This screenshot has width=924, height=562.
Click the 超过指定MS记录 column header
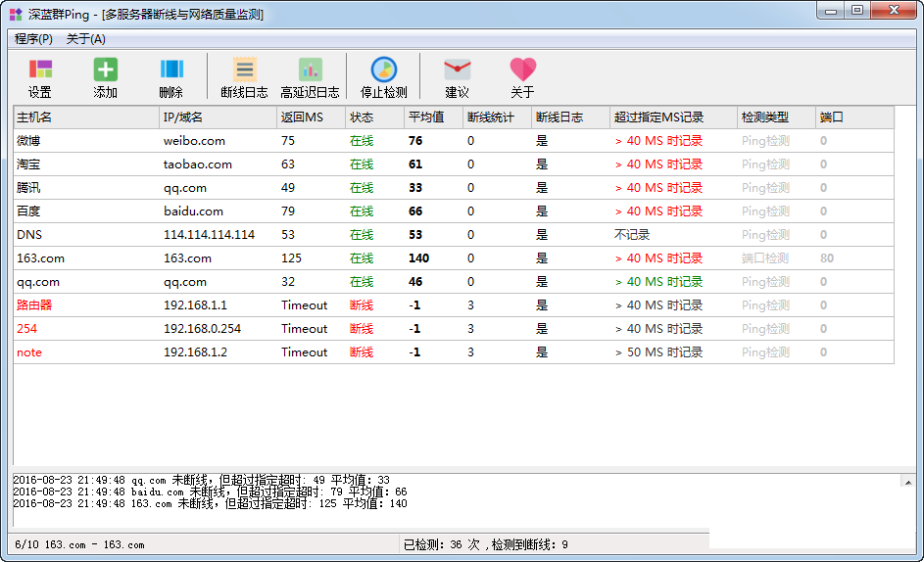(673, 117)
